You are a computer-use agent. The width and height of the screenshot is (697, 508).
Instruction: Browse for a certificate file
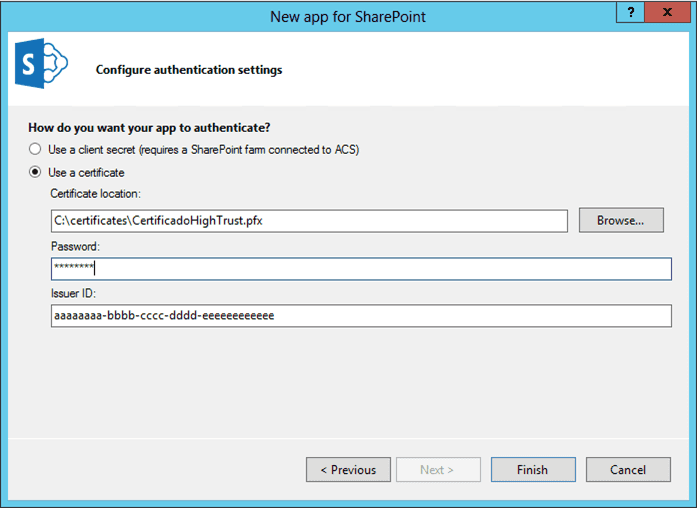(621, 220)
